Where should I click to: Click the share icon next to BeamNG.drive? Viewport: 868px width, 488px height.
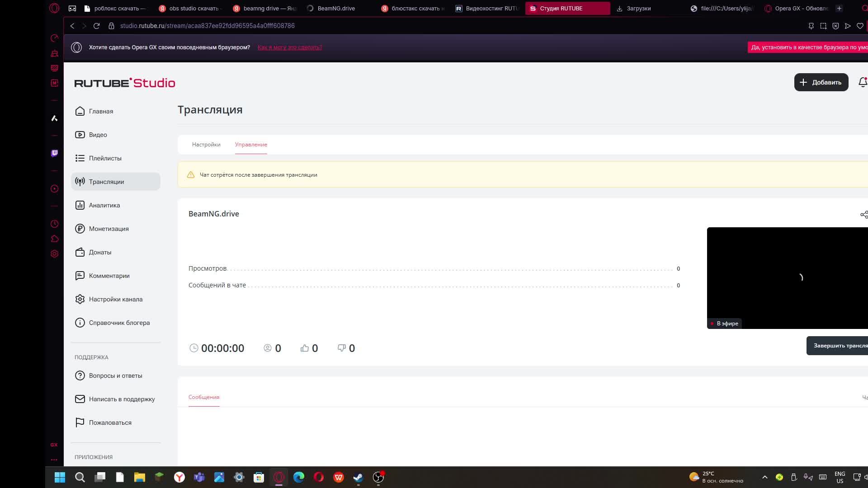coord(863,215)
